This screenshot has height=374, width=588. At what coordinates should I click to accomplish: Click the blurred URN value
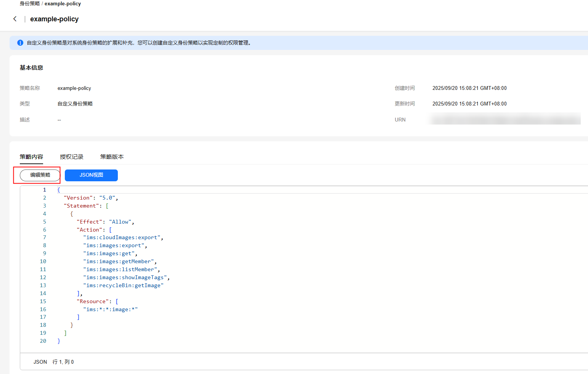505,119
